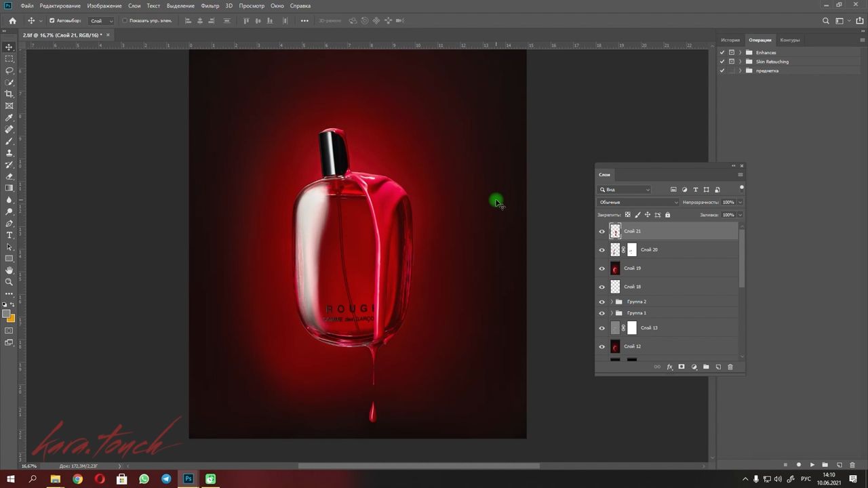The height and width of the screenshot is (488, 868).
Task: Select layer Слой 18 by its name
Action: [x=632, y=287]
